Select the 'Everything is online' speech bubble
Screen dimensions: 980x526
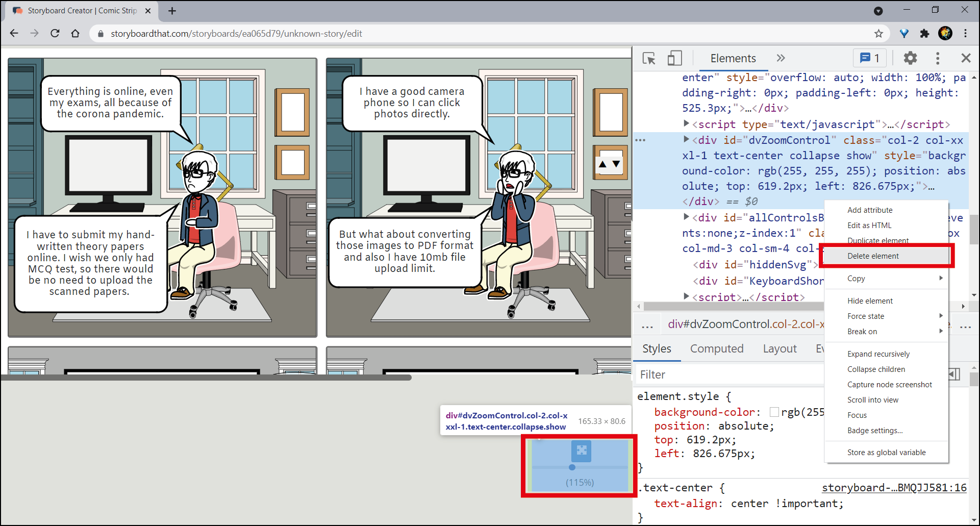(110, 104)
